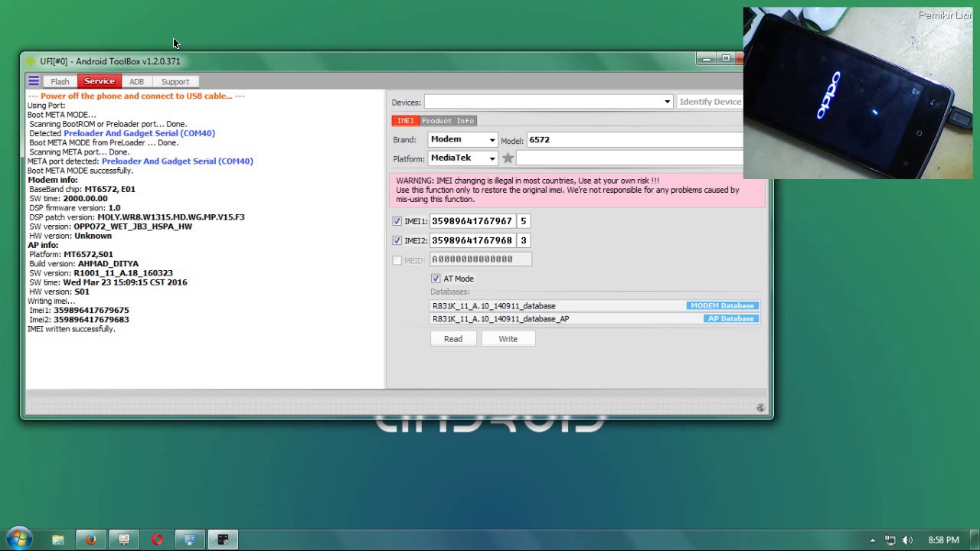Click the IMEI1 check digit box showing 5

click(x=524, y=221)
